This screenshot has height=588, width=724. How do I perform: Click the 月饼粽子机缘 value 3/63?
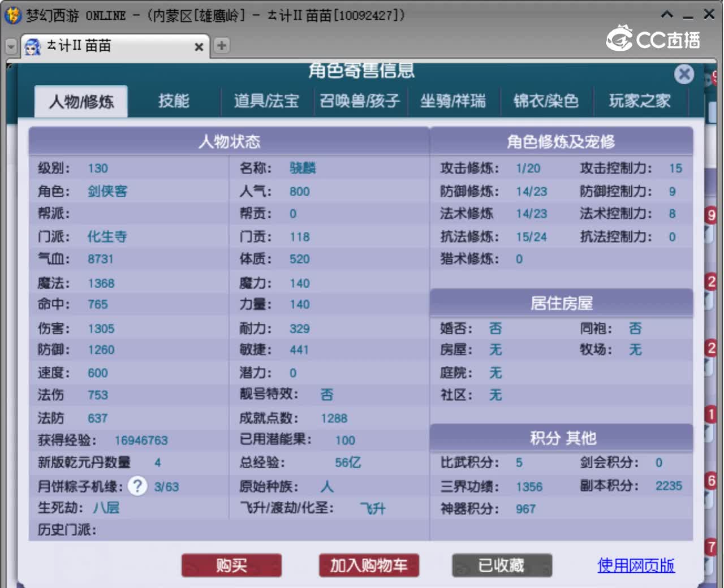click(166, 487)
